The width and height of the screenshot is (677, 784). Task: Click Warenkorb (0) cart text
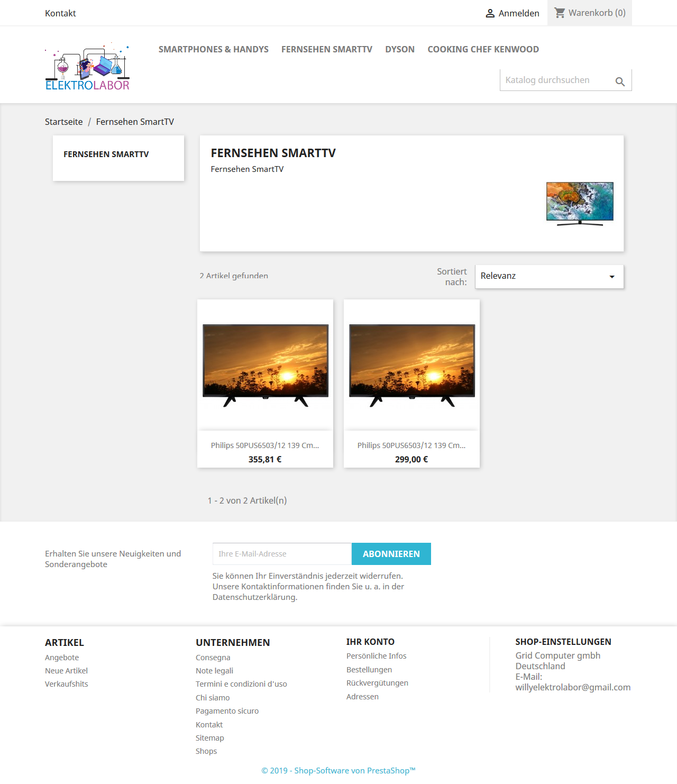597,13
